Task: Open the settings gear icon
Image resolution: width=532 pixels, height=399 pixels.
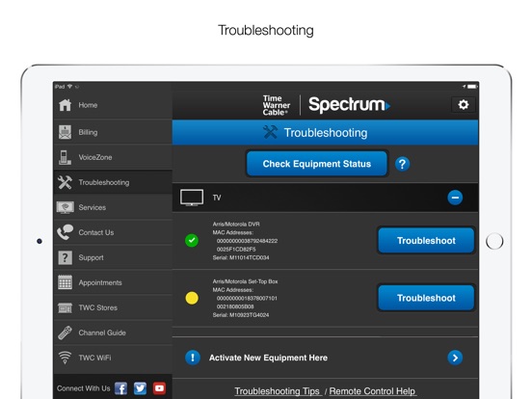Action: (464, 104)
